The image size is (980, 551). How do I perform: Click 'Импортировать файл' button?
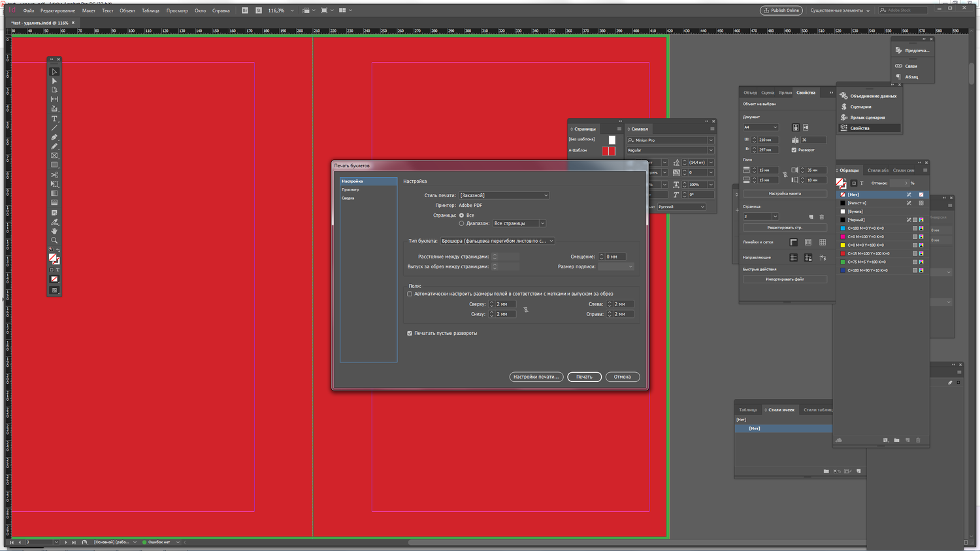point(785,279)
